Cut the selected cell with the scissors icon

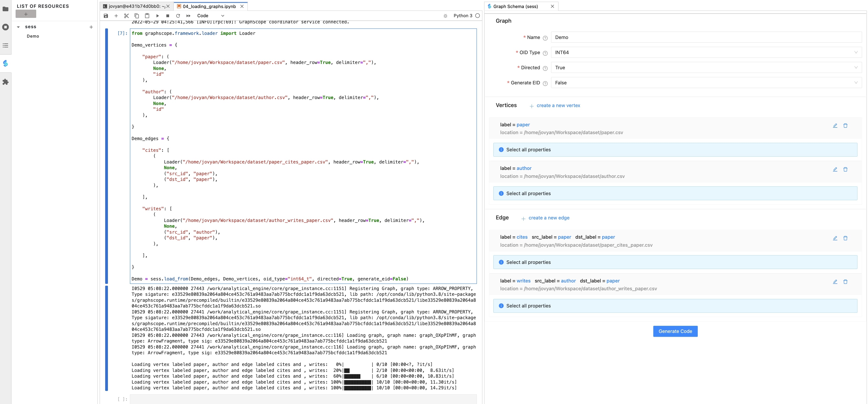click(x=126, y=16)
